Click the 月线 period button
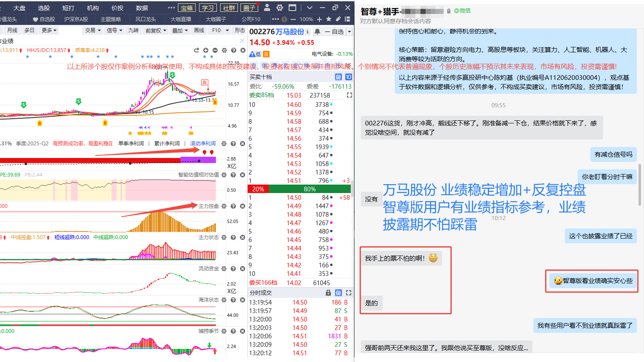 12,30
